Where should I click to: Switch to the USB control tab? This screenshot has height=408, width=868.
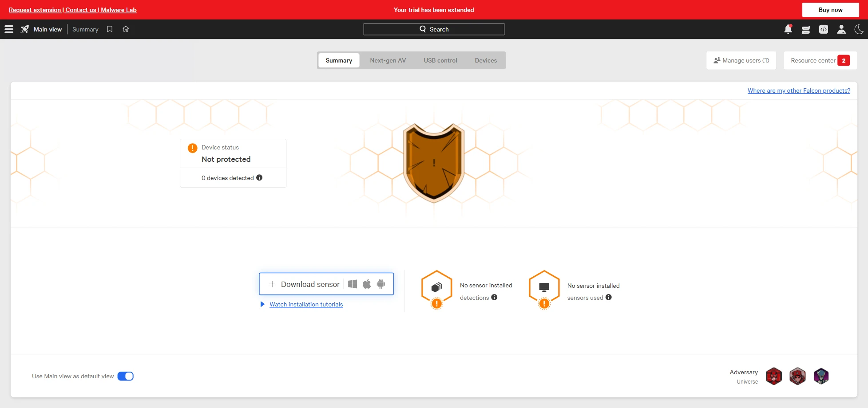tap(440, 60)
